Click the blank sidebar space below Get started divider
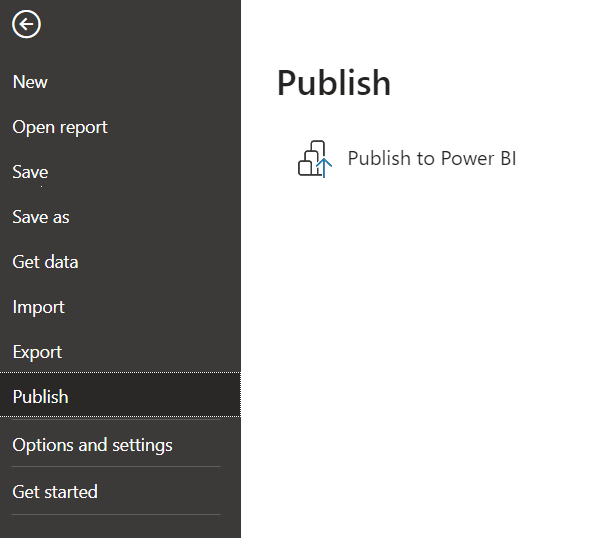Screen dimensions: 597x538 tap(120, 527)
